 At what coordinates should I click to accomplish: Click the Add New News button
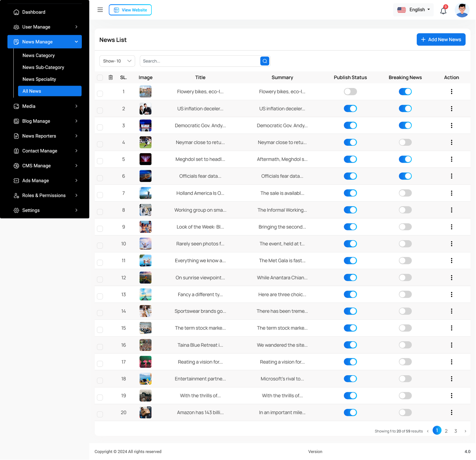tap(441, 40)
